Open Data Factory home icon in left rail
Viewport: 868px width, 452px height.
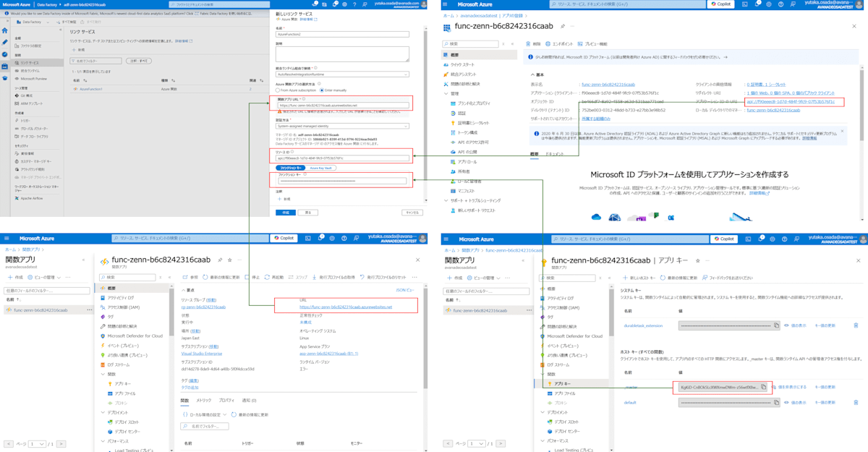click(4, 31)
